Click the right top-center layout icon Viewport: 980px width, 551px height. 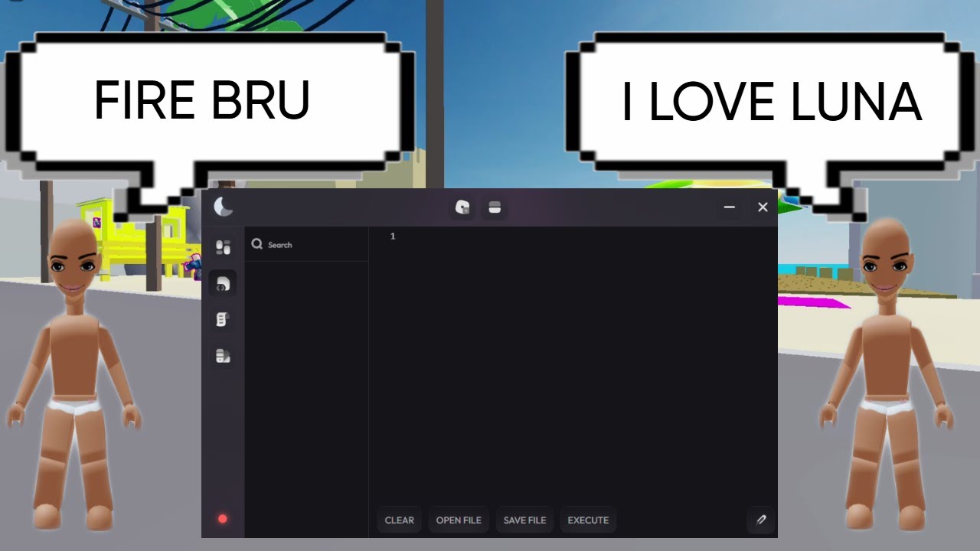coord(495,207)
